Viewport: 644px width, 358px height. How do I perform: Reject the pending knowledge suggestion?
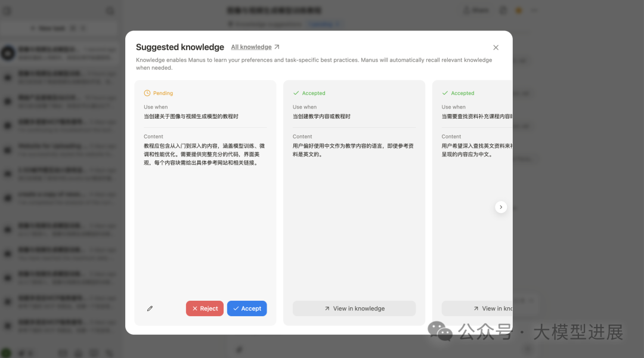[x=205, y=308]
